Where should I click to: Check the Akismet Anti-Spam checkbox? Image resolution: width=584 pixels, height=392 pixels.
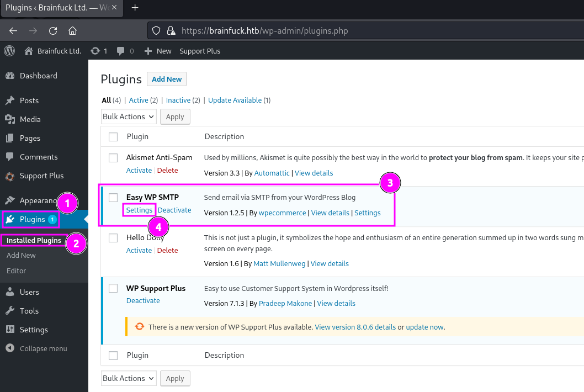pyautogui.click(x=113, y=157)
